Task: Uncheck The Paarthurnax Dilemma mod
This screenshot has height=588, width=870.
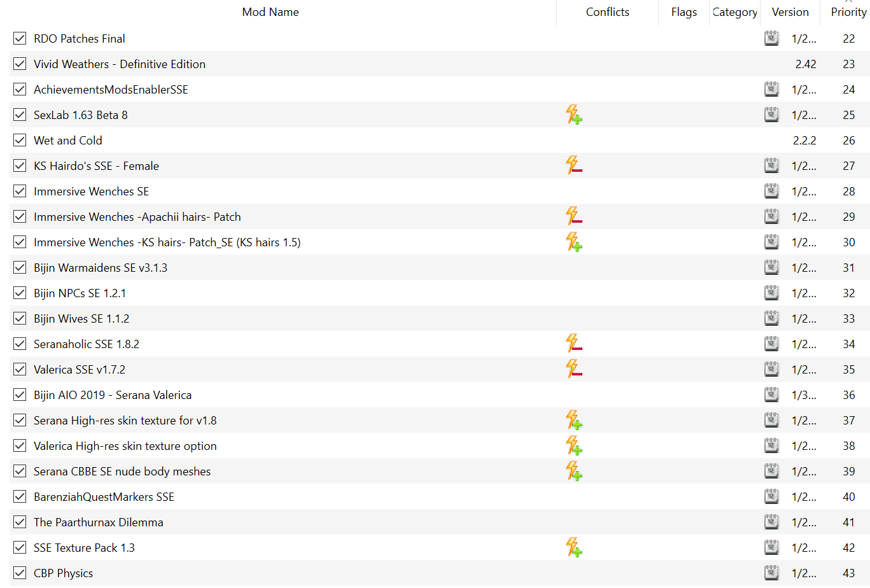Action: click(20, 522)
